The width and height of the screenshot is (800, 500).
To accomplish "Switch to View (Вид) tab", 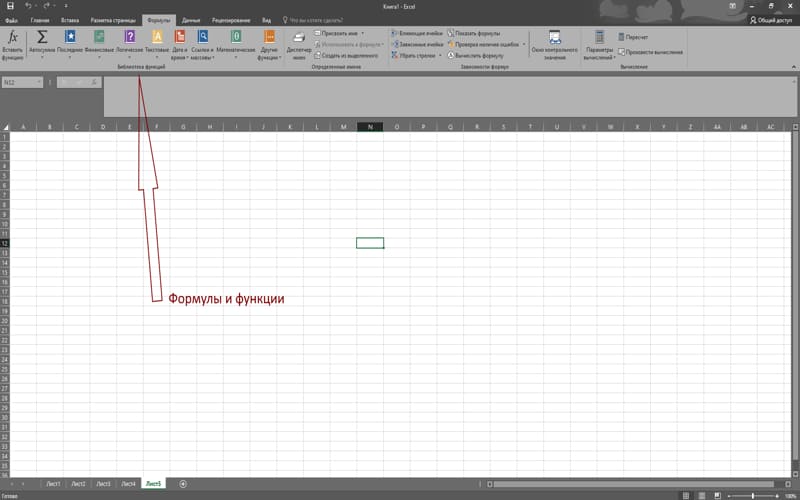I will coord(266,20).
